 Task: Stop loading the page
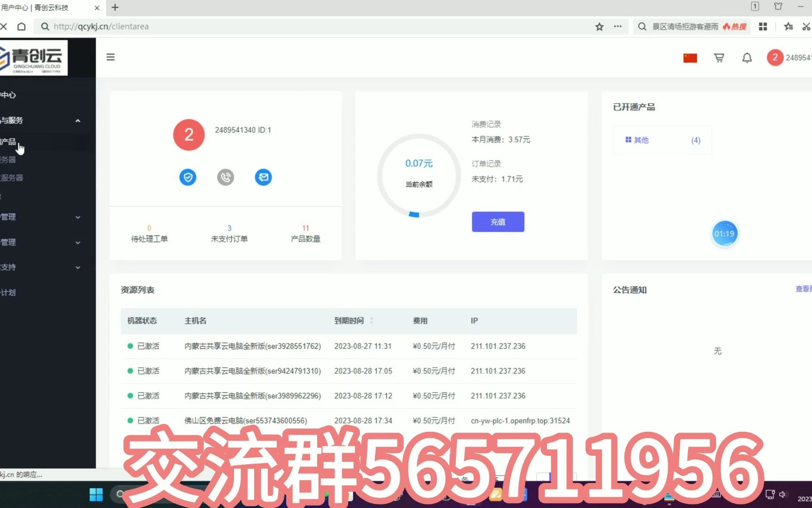pyautogui.click(x=4, y=27)
